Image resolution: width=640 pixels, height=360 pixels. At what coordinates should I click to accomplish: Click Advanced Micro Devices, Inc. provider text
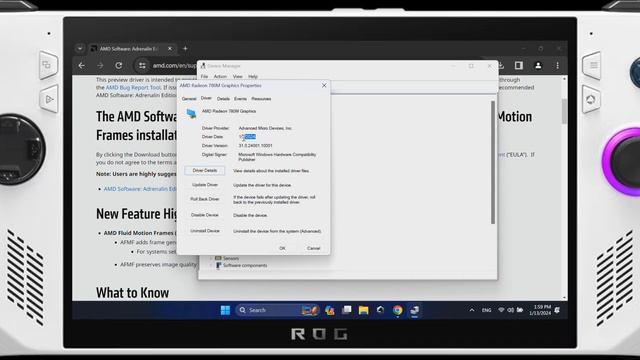(265, 128)
